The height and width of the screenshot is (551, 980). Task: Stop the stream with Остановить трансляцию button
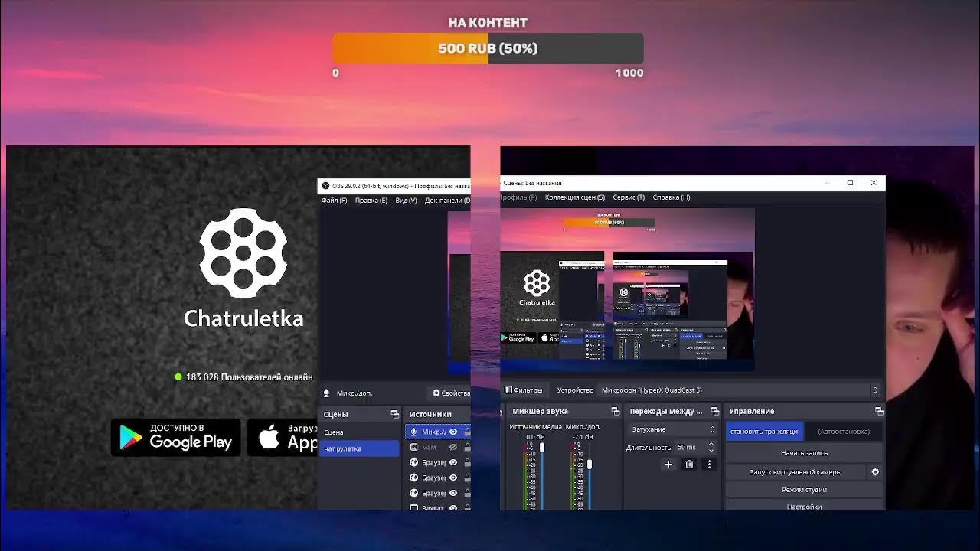point(765,432)
